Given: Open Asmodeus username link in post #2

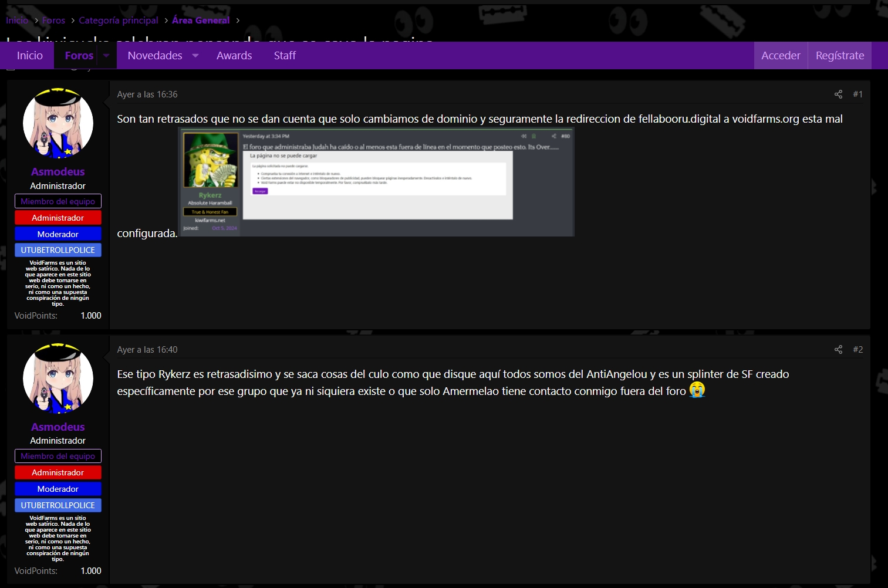Looking at the screenshot, I should coord(58,427).
